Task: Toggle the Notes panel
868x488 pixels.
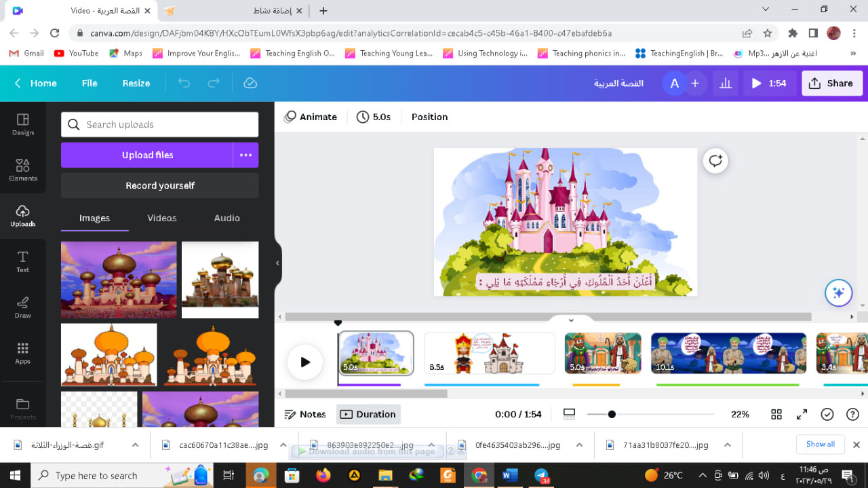Action: click(x=305, y=414)
